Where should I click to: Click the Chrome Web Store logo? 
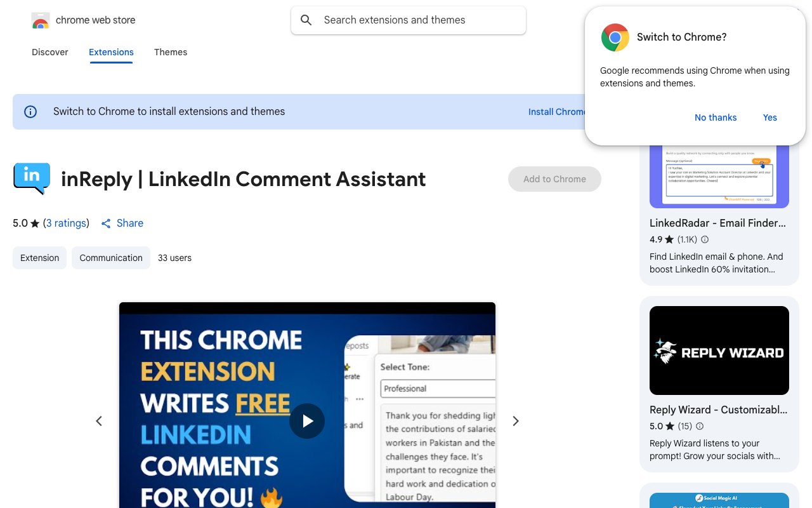[x=41, y=20]
